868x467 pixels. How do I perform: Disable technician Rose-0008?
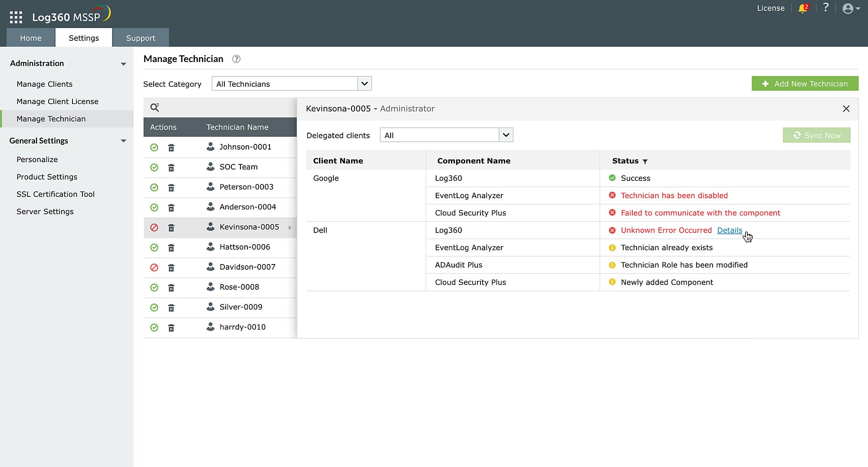pyautogui.click(x=154, y=287)
